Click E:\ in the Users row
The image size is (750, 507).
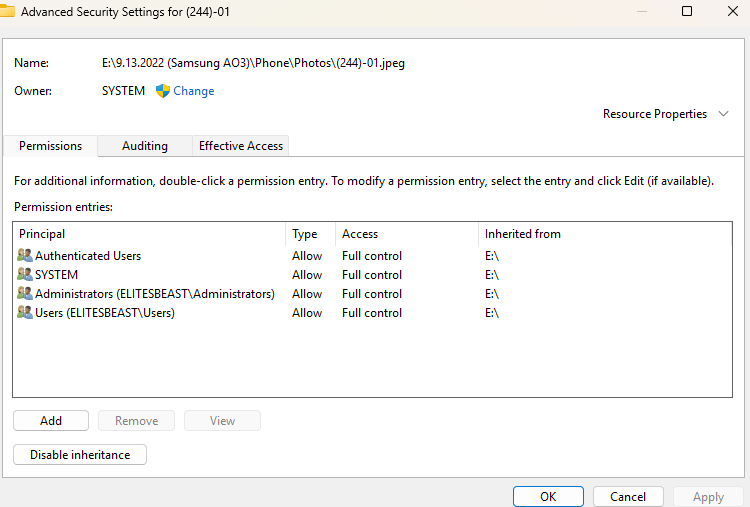(x=492, y=313)
